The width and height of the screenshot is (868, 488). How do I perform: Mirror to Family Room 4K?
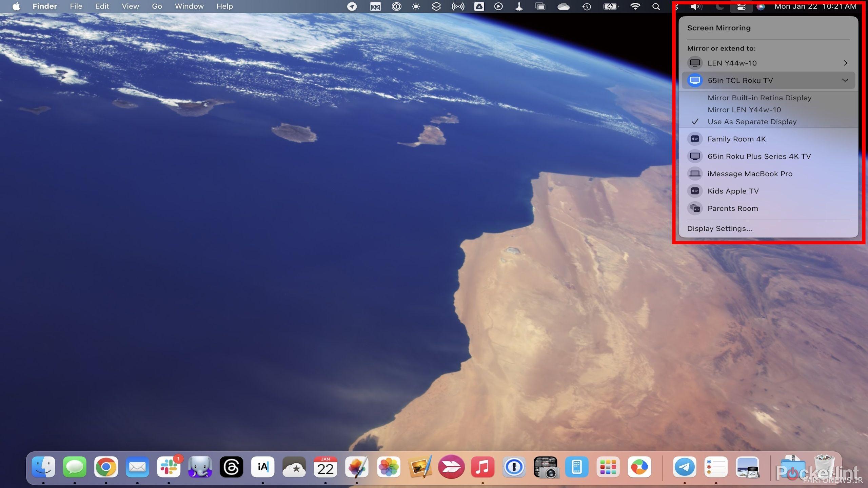pos(736,139)
